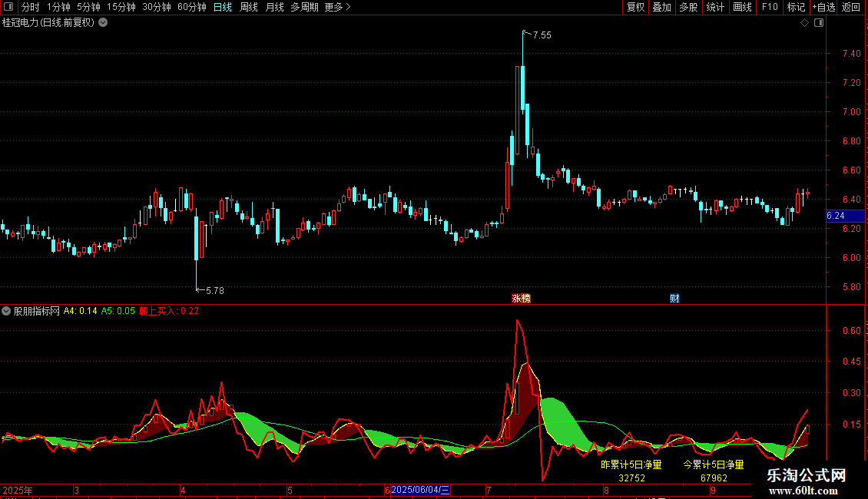
Task: Click the 7.55 high price label
Action: point(542,35)
